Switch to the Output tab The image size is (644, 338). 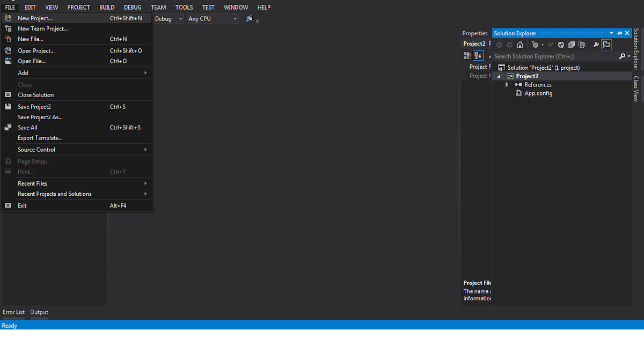coord(39,312)
